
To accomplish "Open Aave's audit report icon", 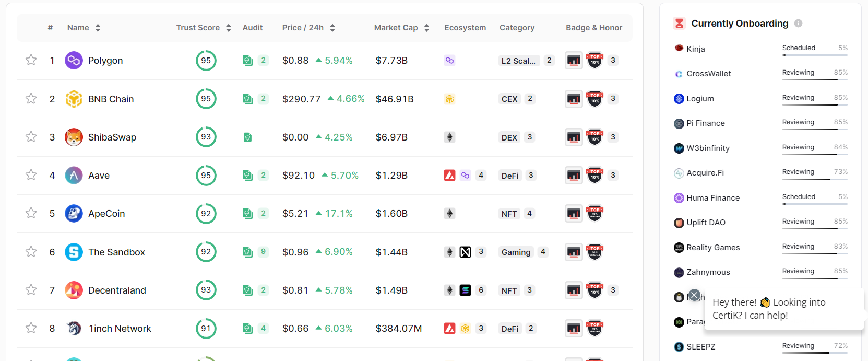I will coord(247,175).
